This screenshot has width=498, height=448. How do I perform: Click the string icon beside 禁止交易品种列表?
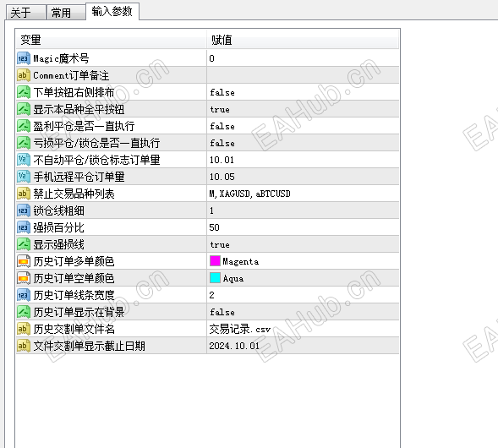[x=24, y=194]
